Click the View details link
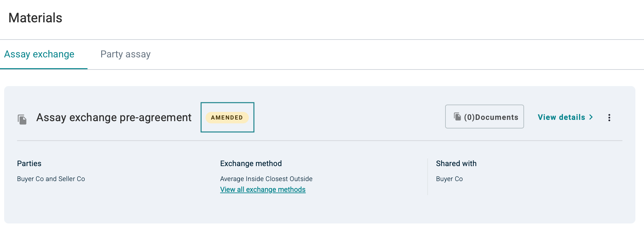 (x=561, y=117)
